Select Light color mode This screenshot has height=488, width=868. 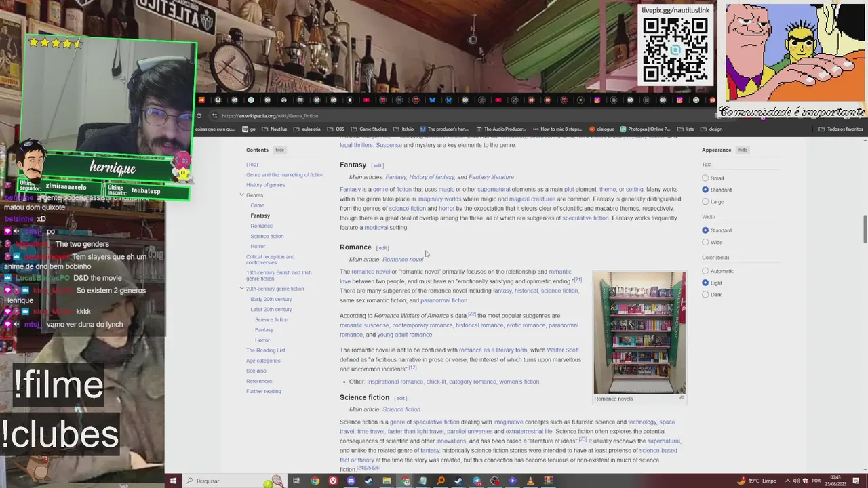(705, 283)
